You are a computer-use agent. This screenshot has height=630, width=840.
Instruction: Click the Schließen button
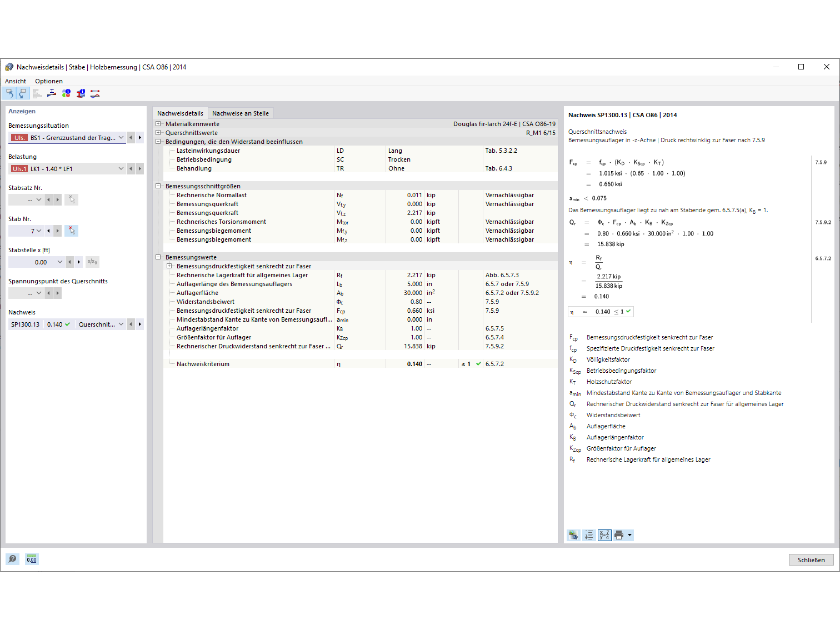[x=811, y=559]
